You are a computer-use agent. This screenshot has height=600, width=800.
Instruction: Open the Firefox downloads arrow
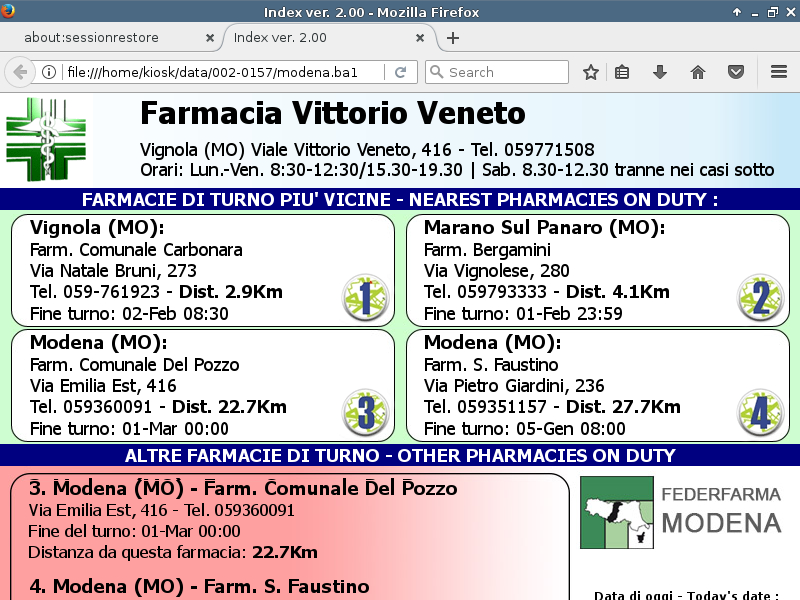tap(660, 72)
